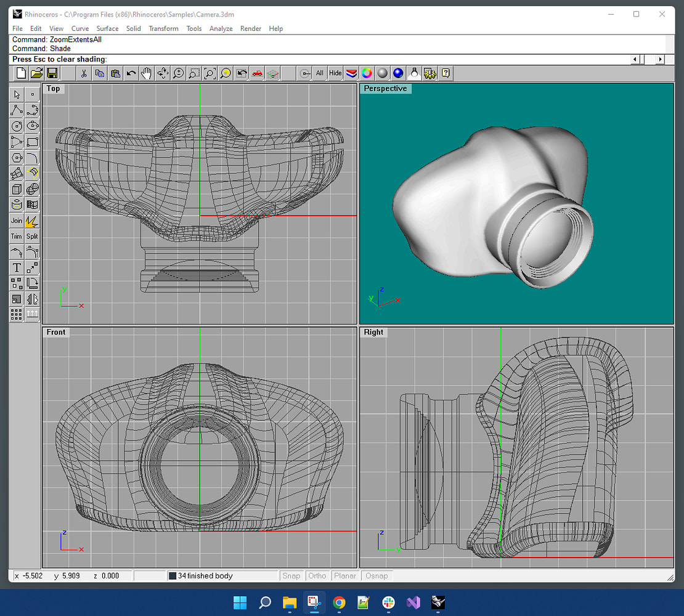
Task: Enable Osnap in status bar
Action: point(377,576)
